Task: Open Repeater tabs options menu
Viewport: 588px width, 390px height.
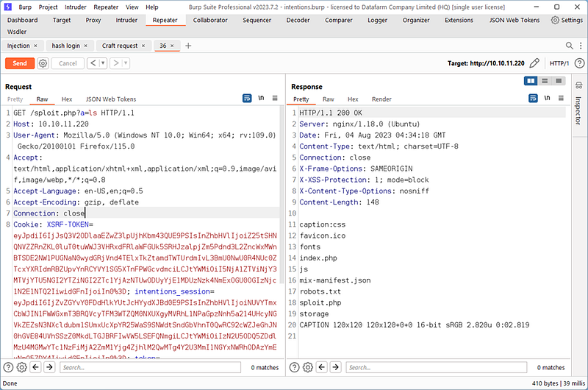Action: 581,46
